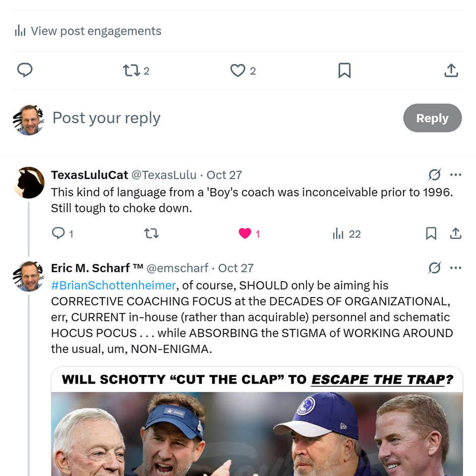
Task: Open more options on Eric M. Scharf reply
Action: click(x=456, y=268)
